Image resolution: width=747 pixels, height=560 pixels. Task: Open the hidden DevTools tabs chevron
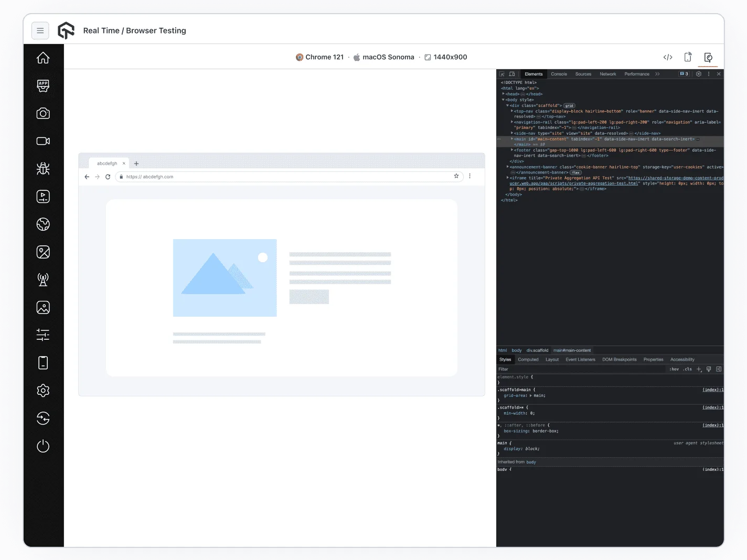click(657, 74)
